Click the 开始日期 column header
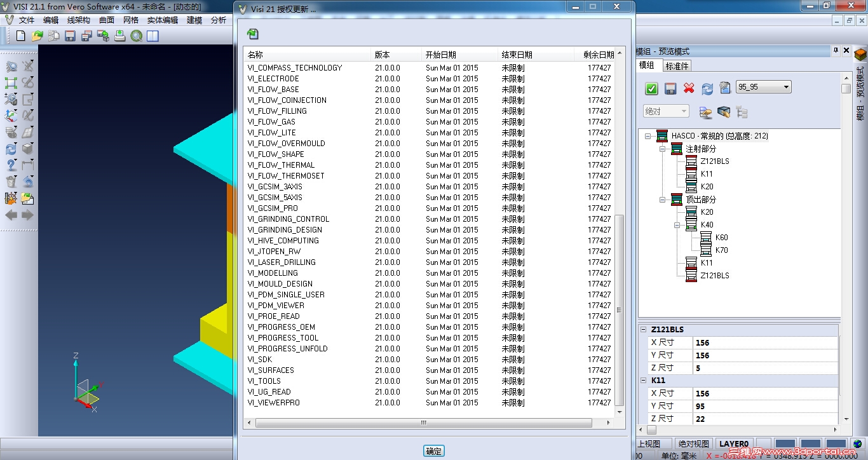Screen dimensions: 868x460 click(x=460, y=55)
